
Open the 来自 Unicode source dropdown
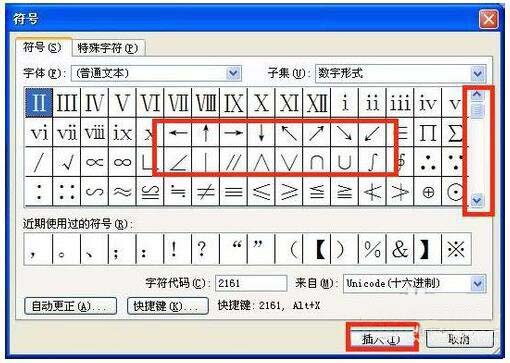478,284
